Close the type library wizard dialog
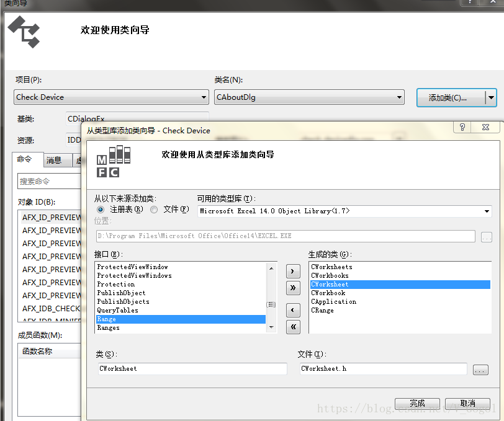 [x=485, y=127]
